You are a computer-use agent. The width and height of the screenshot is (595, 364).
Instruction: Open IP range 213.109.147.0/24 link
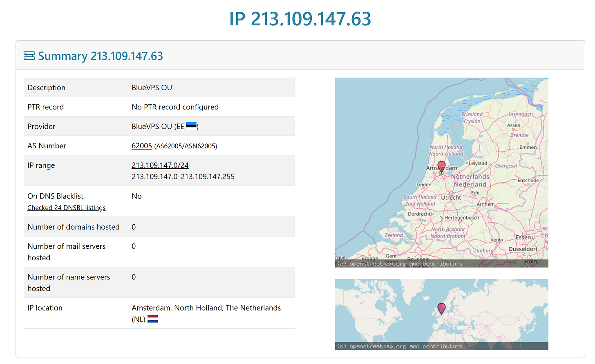[x=160, y=165]
